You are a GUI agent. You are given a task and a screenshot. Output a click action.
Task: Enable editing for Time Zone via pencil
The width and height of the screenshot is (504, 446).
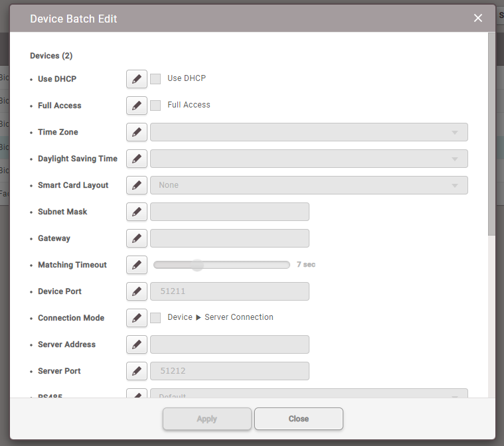[136, 132]
